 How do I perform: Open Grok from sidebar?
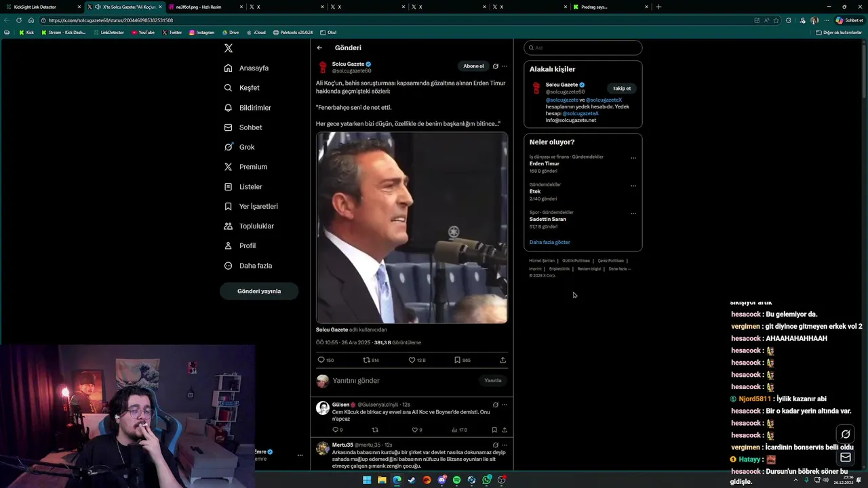239,147
